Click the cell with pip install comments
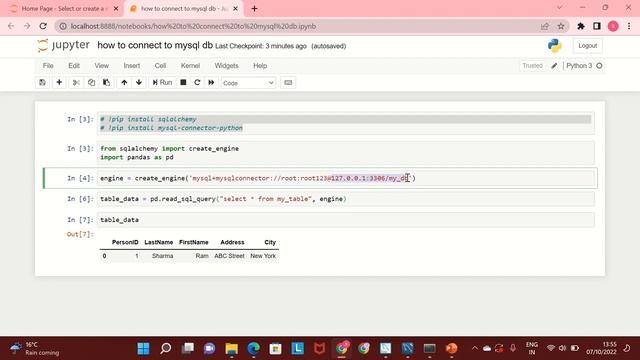This screenshot has width=640, height=360. [345, 123]
